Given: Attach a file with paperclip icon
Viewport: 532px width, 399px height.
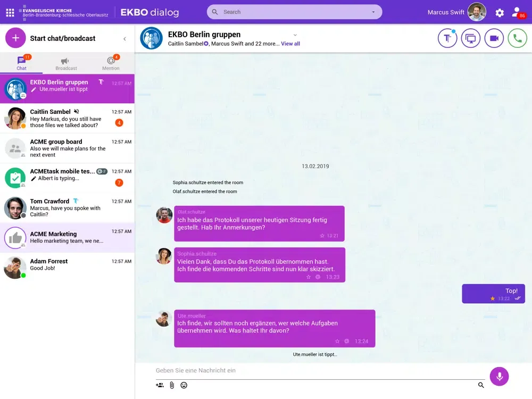Looking at the screenshot, I should click(172, 385).
